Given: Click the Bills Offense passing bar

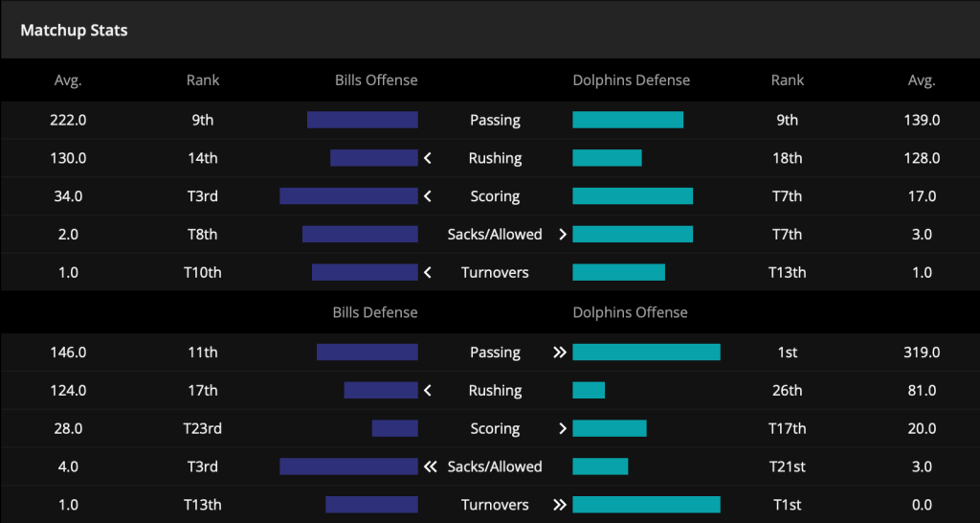Looking at the screenshot, I should (x=363, y=120).
